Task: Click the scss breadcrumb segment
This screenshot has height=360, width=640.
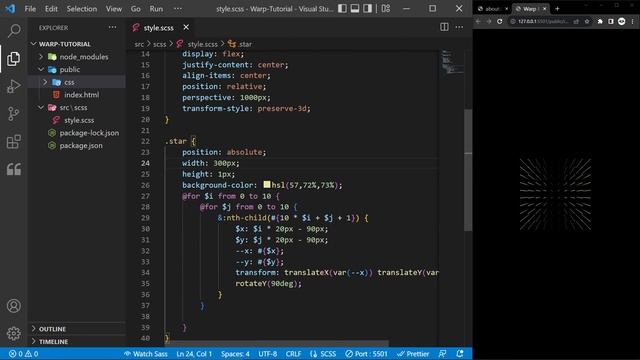Action: click(x=160, y=44)
